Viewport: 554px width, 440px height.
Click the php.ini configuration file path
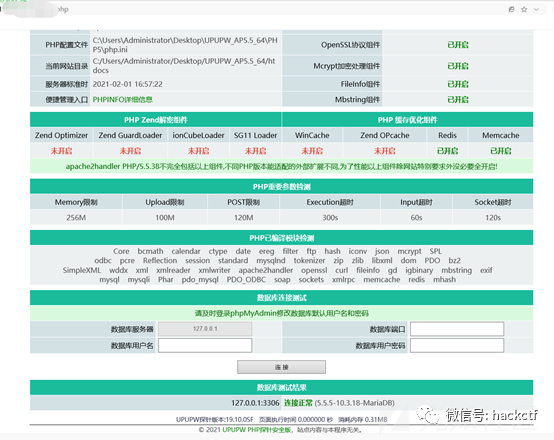[x=185, y=45]
